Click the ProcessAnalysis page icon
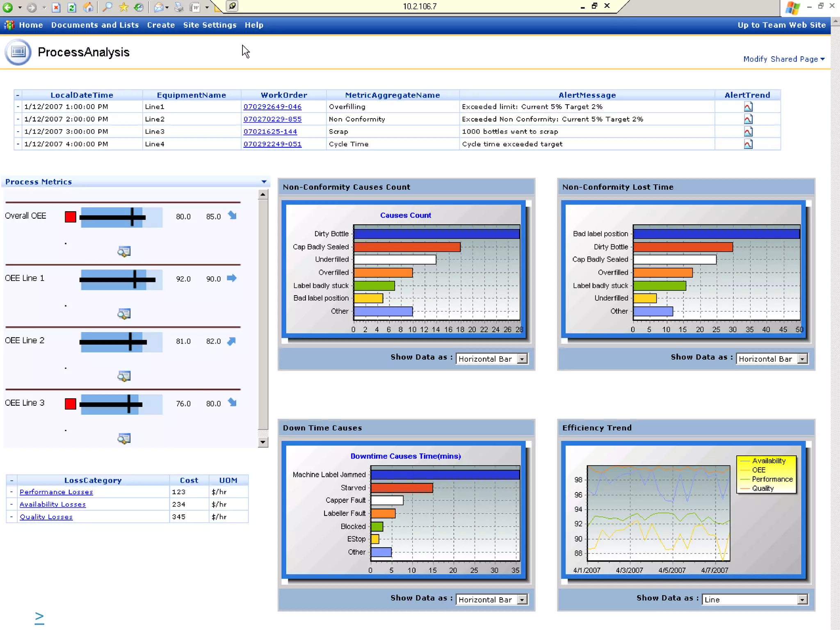Image resolution: width=840 pixels, height=630 pixels. [x=18, y=52]
